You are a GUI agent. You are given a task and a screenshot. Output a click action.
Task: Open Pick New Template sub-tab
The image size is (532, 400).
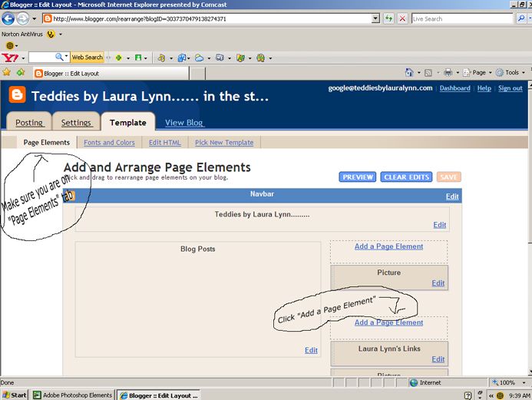(224, 143)
